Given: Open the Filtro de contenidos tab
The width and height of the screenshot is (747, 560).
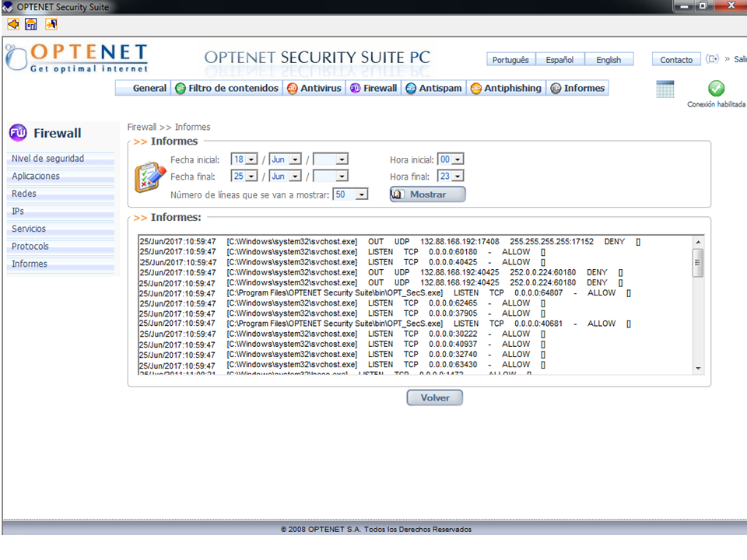Looking at the screenshot, I should tap(226, 89).
